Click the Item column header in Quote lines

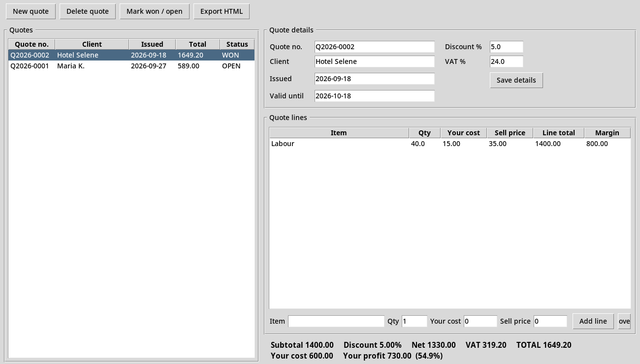tap(339, 133)
